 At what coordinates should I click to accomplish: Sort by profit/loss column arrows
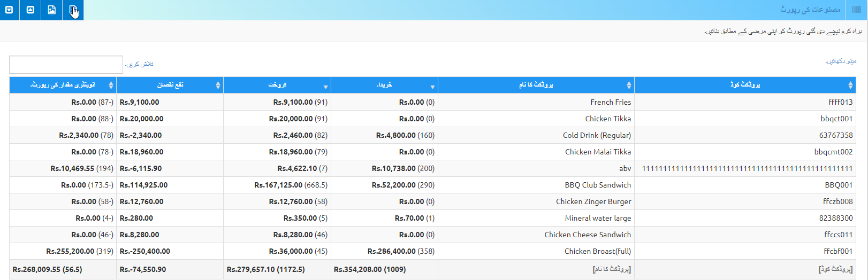click(x=218, y=85)
